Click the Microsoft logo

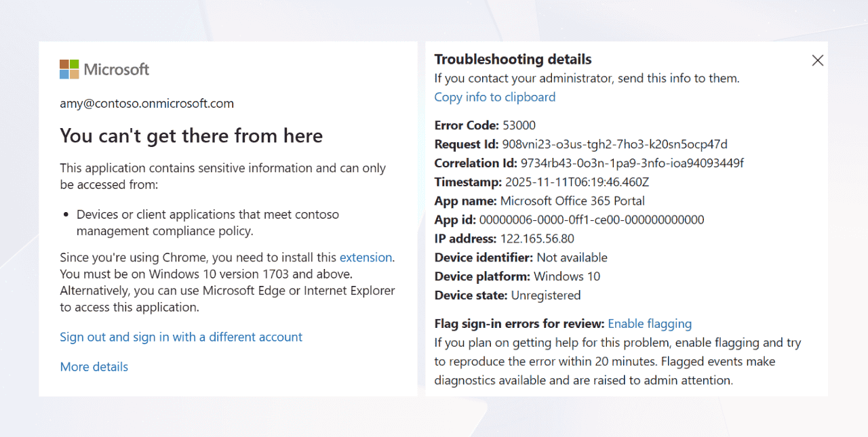[104, 68]
